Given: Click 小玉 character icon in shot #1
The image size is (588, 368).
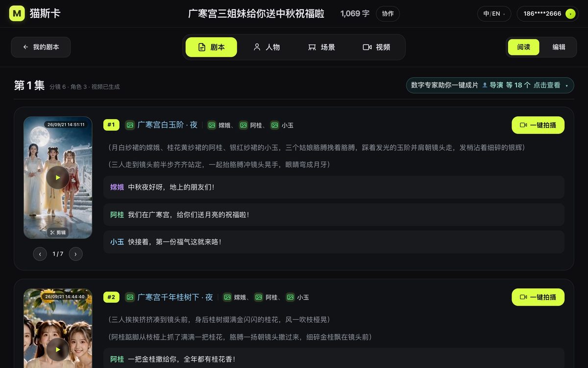Looking at the screenshot, I should tap(275, 125).
